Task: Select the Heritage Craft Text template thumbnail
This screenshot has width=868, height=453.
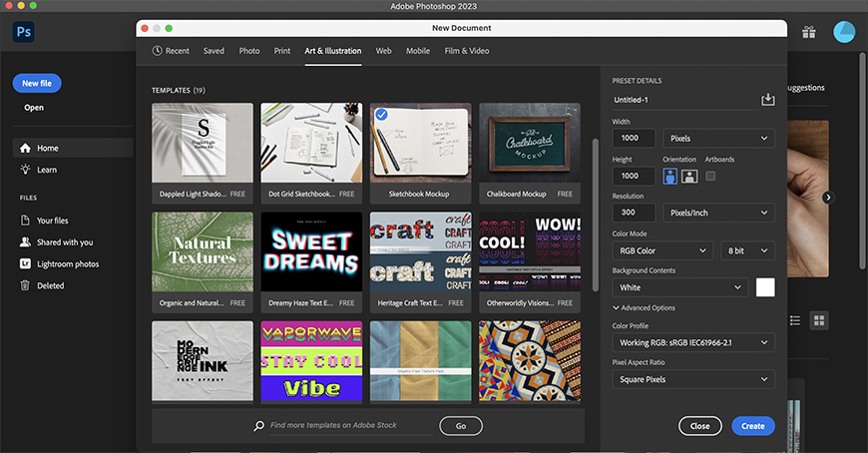Action: 421,252
